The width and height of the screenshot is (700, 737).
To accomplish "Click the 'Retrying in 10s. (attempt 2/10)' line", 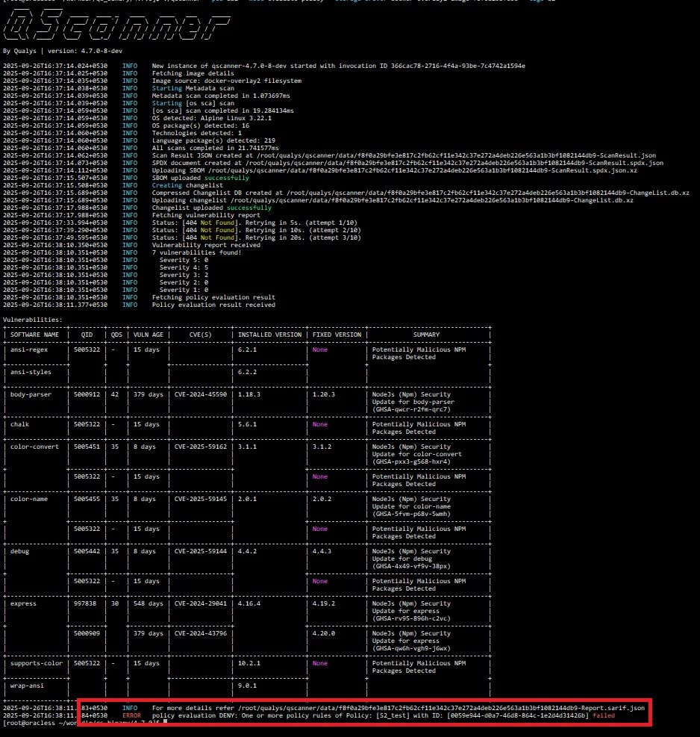I will (256, 230).
